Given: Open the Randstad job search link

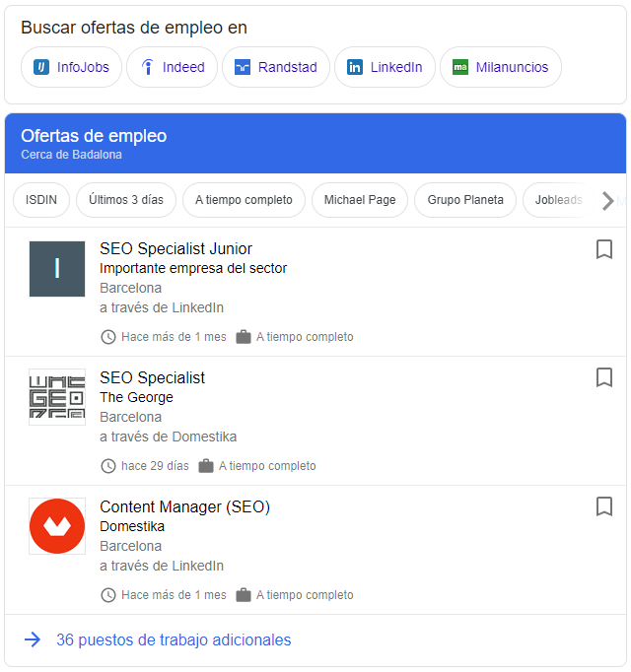Looking at the screenshot, I should [276, 67].
